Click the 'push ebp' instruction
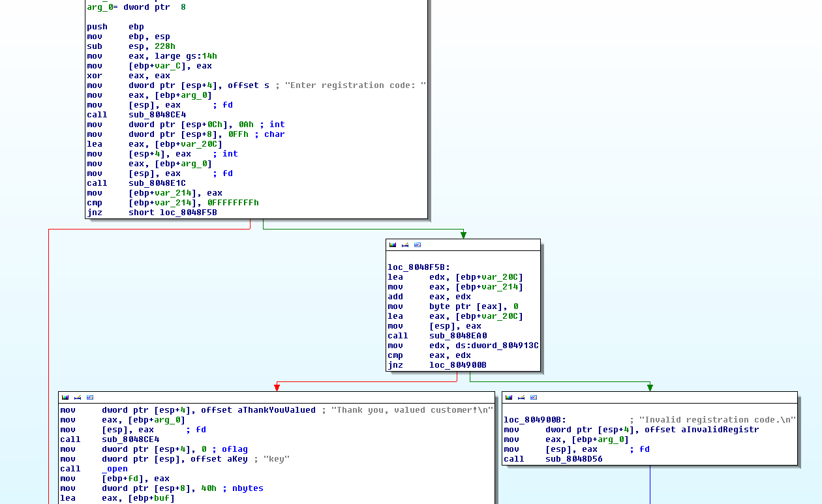This screenshot has width=822, height=504. point(115,27)
